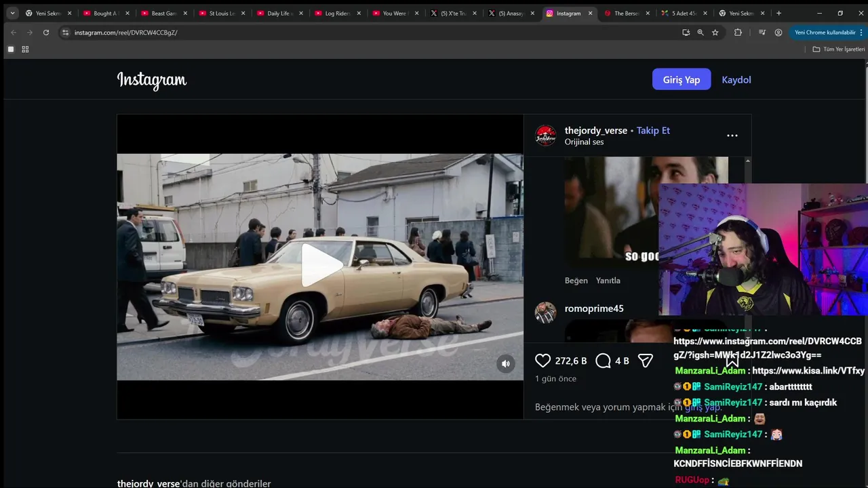The height and width of the screenshot is (488, 868).
Task: Open romoprime45 username link
Action: [x=594, y=308]
